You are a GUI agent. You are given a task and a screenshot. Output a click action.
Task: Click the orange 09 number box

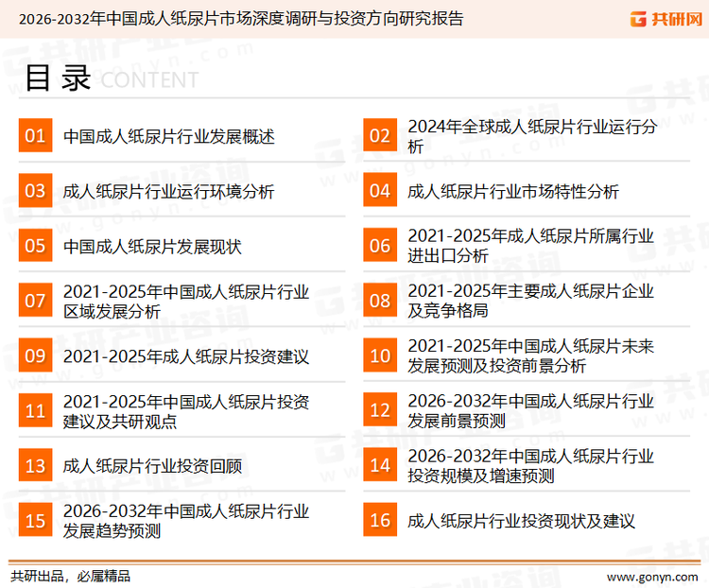(x=35, y=355)
